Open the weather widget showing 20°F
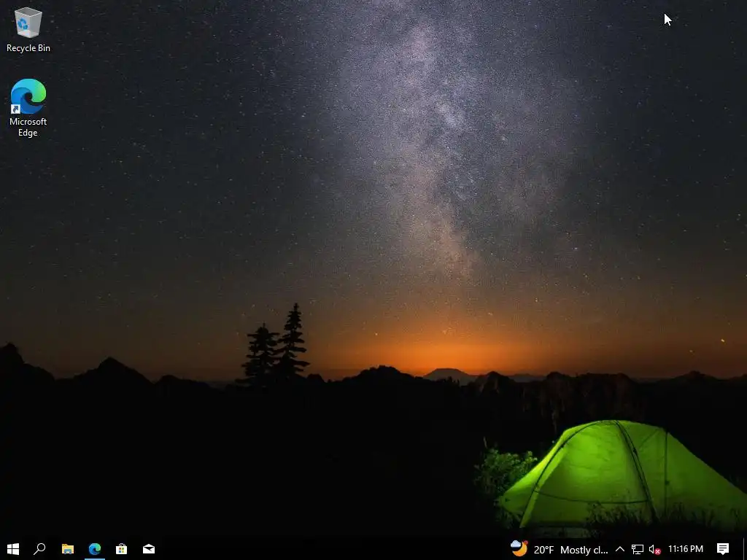Screen dimensions: 747x560 click(x=560, y=549)
